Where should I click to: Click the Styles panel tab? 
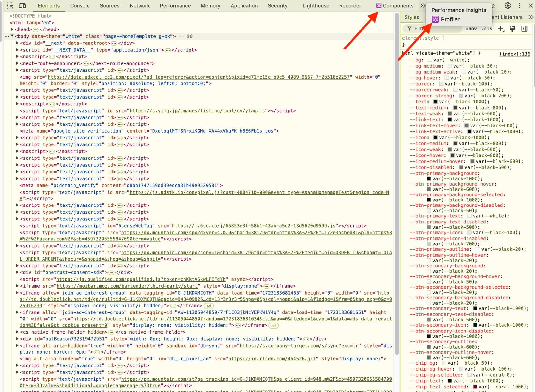pos(412,17)
